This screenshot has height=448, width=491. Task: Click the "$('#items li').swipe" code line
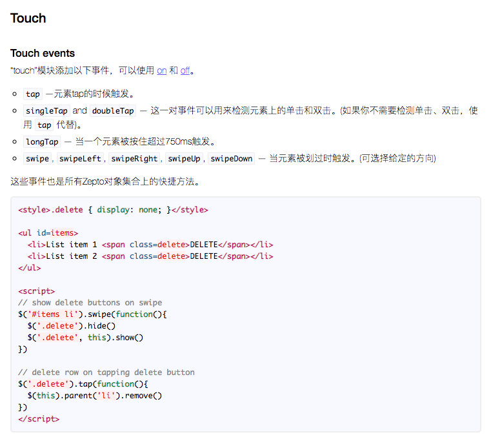[x=92, y=314]
